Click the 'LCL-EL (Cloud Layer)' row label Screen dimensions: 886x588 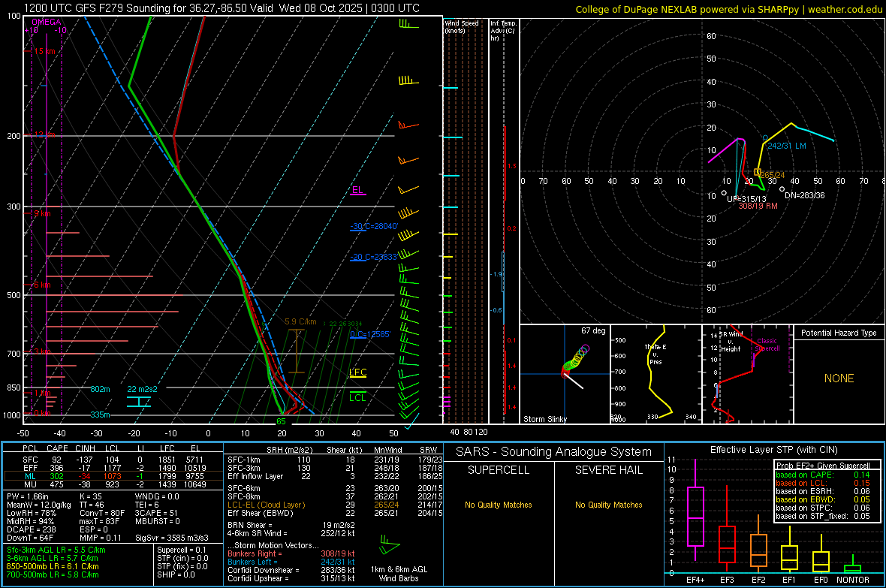pyautogui.click(x=266, y=505)
